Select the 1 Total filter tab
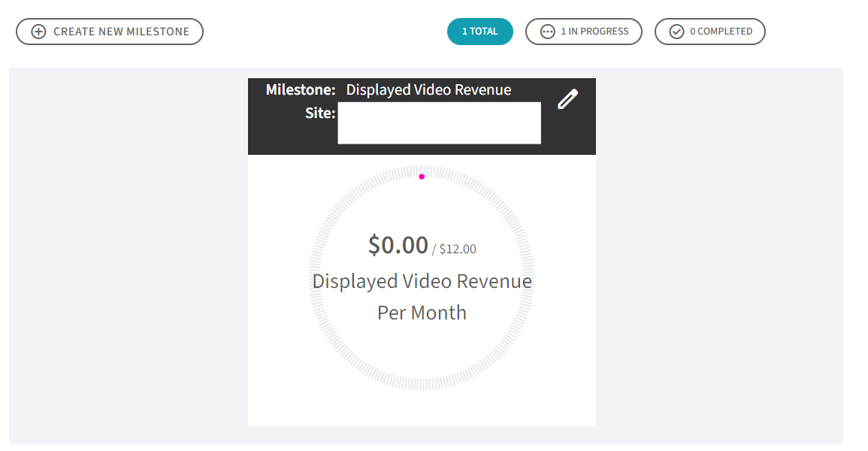Viewport: 868px width, 451px height. click(479, 32)
